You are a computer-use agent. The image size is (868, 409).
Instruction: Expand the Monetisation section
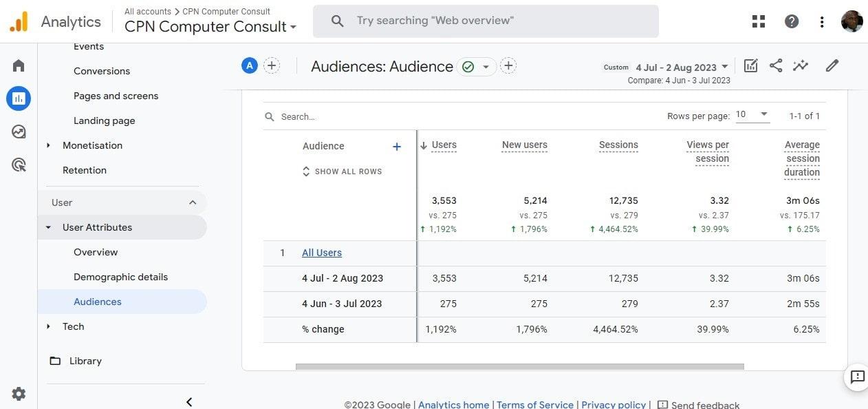pos(48,145)
